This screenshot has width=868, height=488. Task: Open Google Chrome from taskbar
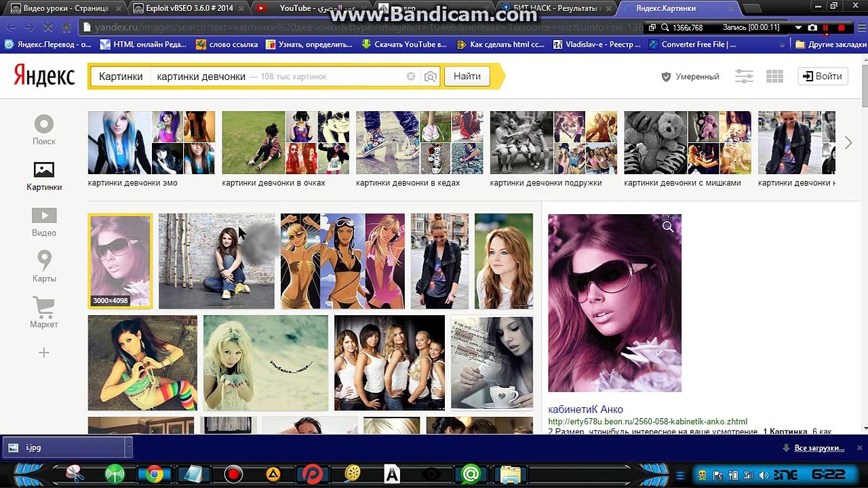coord(155,474)
